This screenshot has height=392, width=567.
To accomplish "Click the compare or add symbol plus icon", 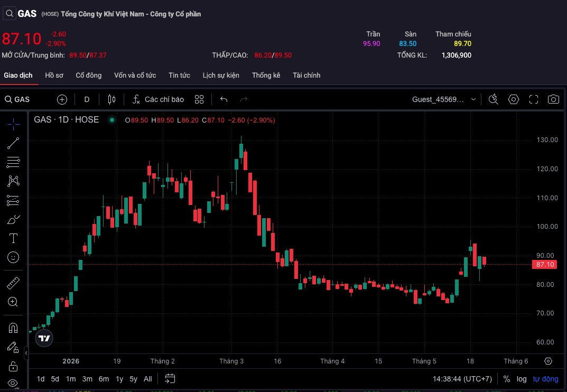I will 62,99.
